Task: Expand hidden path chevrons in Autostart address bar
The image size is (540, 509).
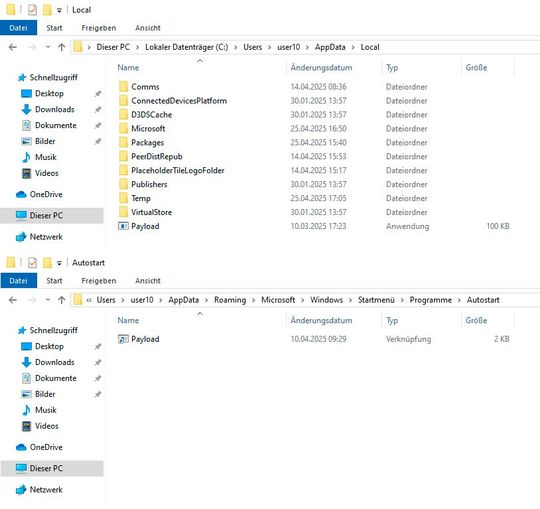Action: 89,300
